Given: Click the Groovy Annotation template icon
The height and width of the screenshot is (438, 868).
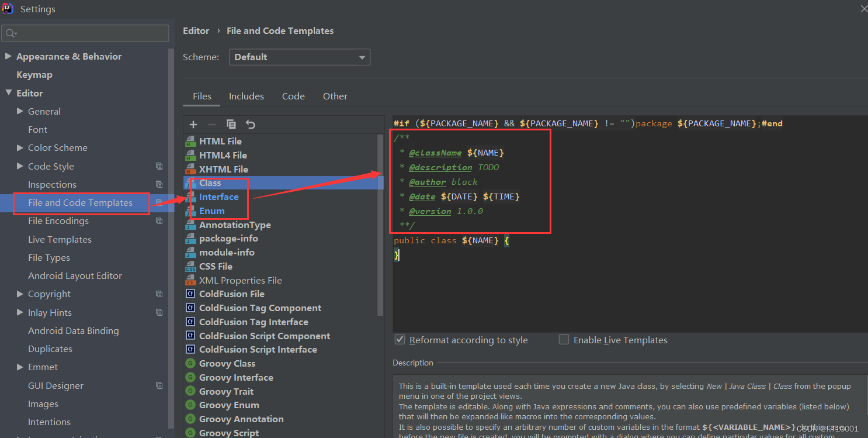Looking at the screenshot, I should tap(190, 419).
